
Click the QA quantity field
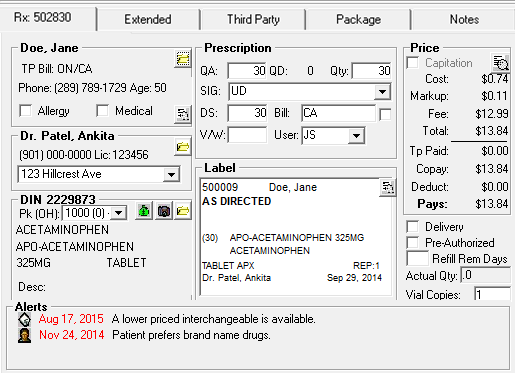point(247,71)
